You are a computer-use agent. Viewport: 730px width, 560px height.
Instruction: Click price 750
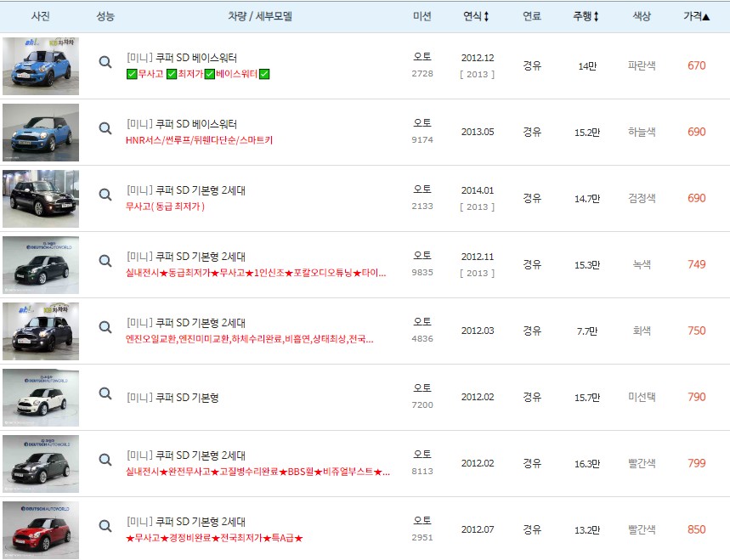(697, 331)
